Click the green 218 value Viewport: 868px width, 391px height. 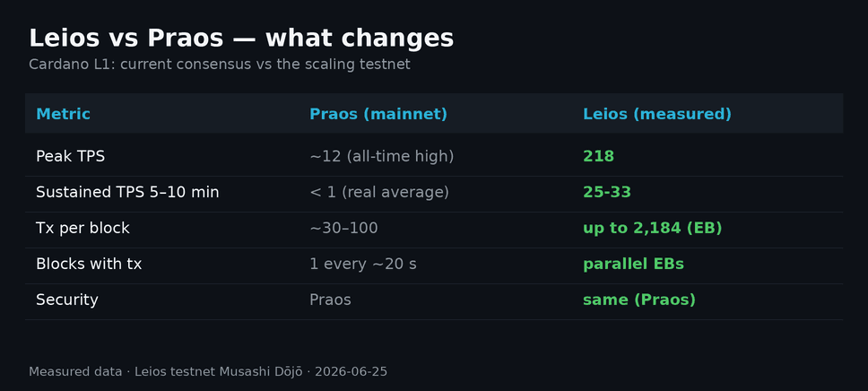click(598, 157)
